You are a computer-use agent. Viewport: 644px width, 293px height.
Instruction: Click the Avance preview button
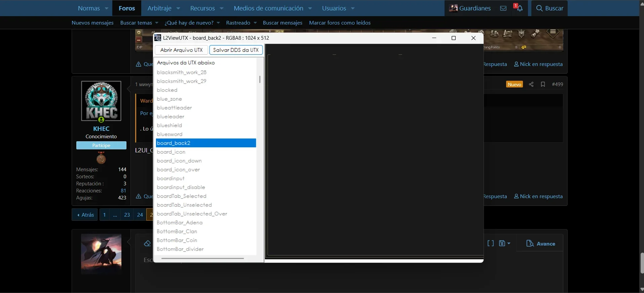click(x=541, y=244)
